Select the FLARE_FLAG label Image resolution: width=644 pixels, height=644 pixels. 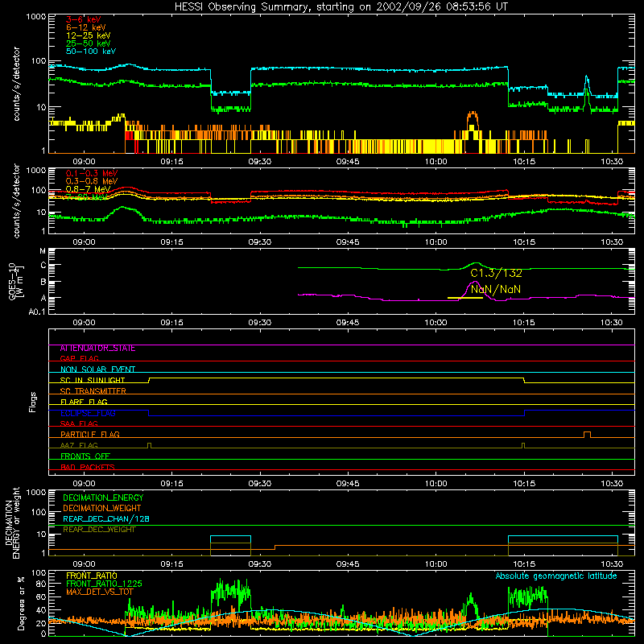pyautogui.click(x=84, y=402)
